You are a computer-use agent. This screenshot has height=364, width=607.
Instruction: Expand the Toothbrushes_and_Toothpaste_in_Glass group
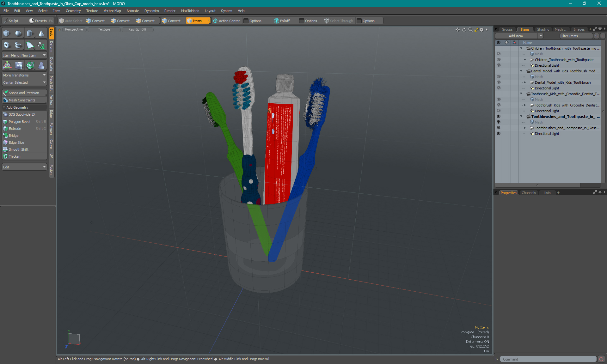click(525, 128)
